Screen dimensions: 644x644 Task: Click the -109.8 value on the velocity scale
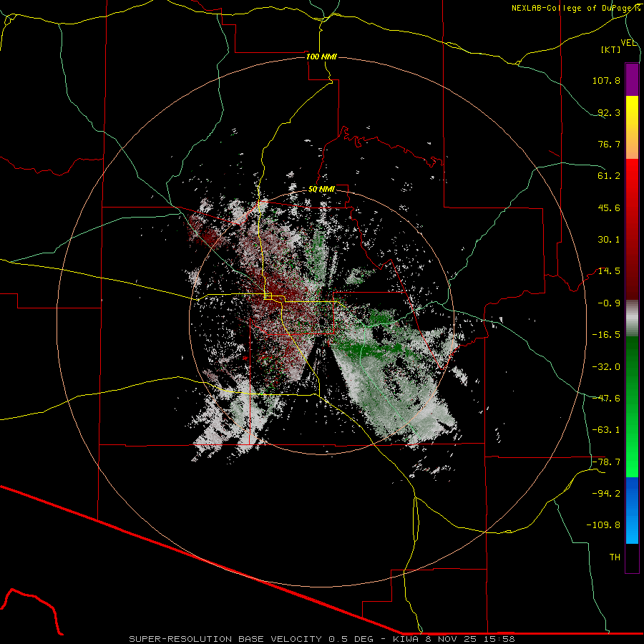click(603, 525)
